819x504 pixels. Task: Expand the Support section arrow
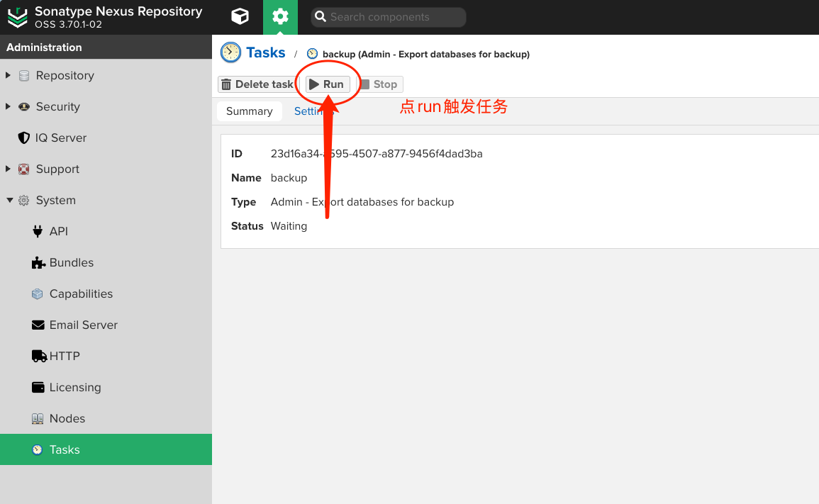tap(9, 169)
